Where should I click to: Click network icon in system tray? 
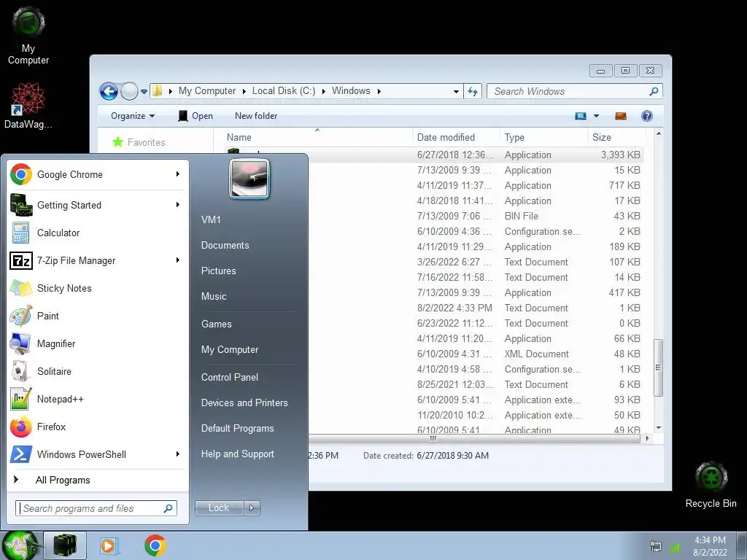(x=656, y=547)
